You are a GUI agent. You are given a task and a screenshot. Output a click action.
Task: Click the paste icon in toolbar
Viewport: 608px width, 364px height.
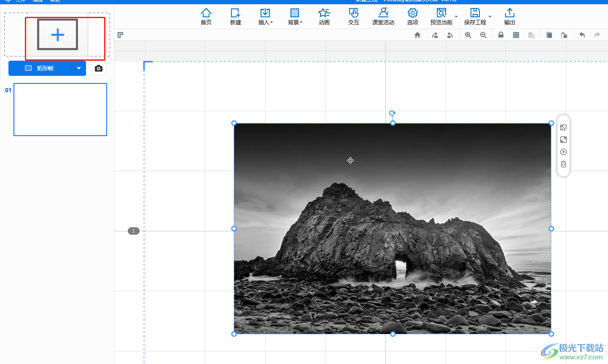click(564, 35)
